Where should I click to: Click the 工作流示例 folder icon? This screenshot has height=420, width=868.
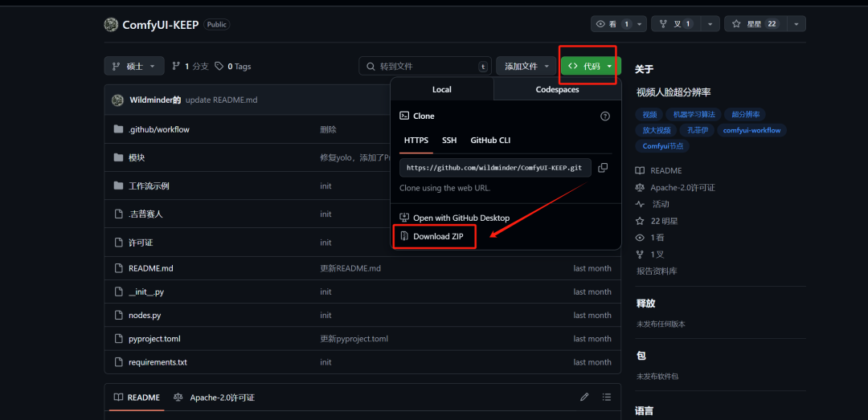click(118, 186)
